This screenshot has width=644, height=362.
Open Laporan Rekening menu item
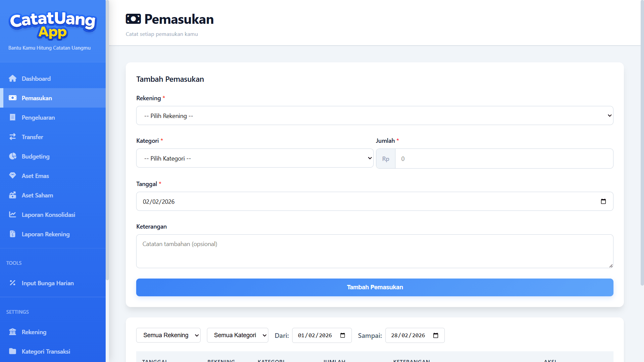46,234
